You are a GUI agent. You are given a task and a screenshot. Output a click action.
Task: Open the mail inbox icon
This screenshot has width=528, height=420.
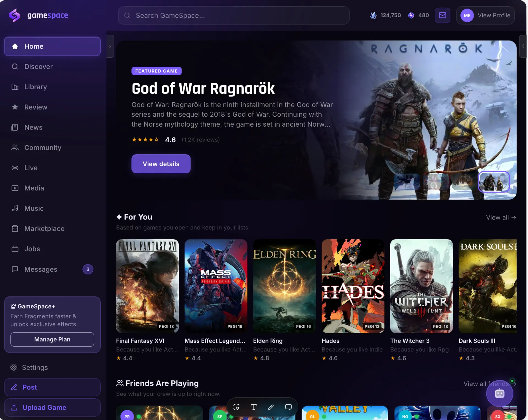click(442, 15)
